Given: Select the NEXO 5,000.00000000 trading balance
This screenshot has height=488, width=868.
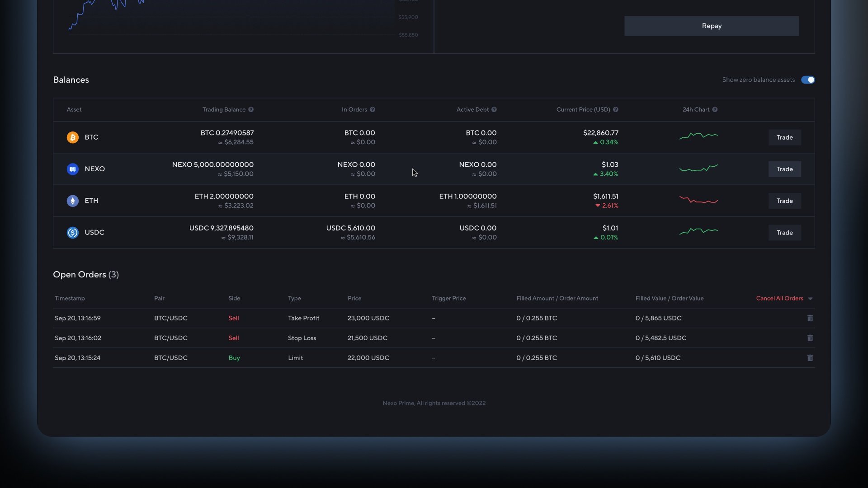Looking at the screenshot, I should pyautogui.click(x=212, y=164).
